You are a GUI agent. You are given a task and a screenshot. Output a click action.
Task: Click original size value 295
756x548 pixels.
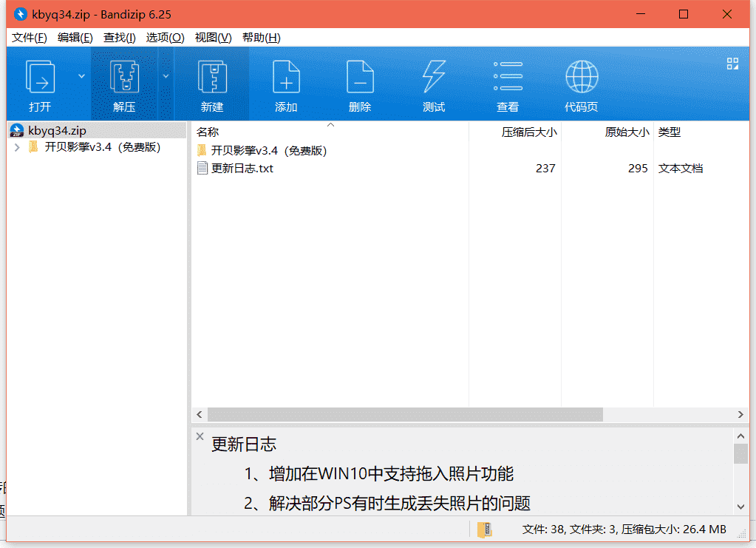(x=638, y=168)
